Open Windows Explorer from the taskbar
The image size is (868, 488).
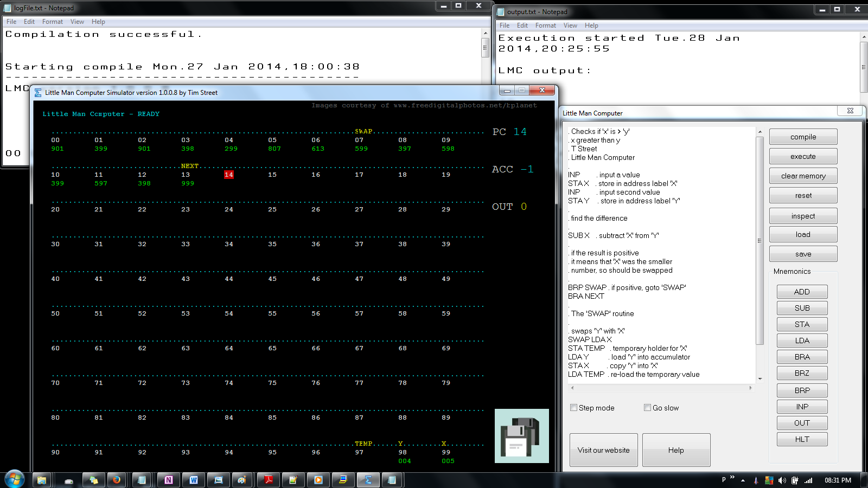coord(42,480)
